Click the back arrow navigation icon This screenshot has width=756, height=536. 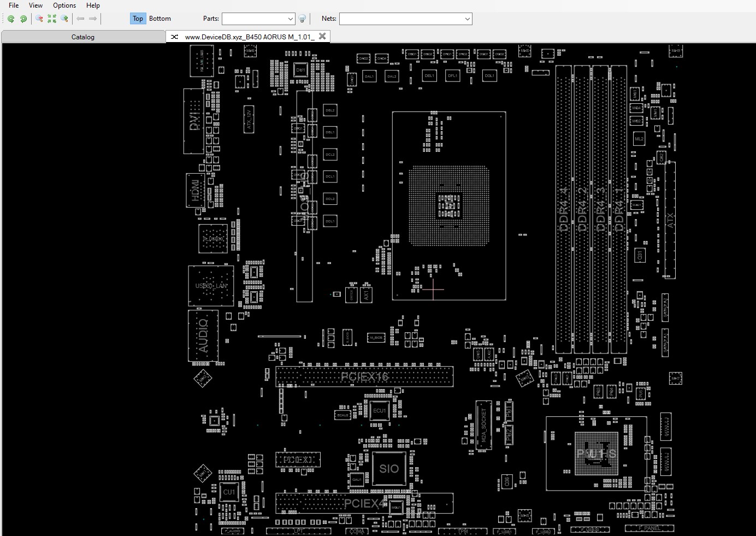point(80,19)
